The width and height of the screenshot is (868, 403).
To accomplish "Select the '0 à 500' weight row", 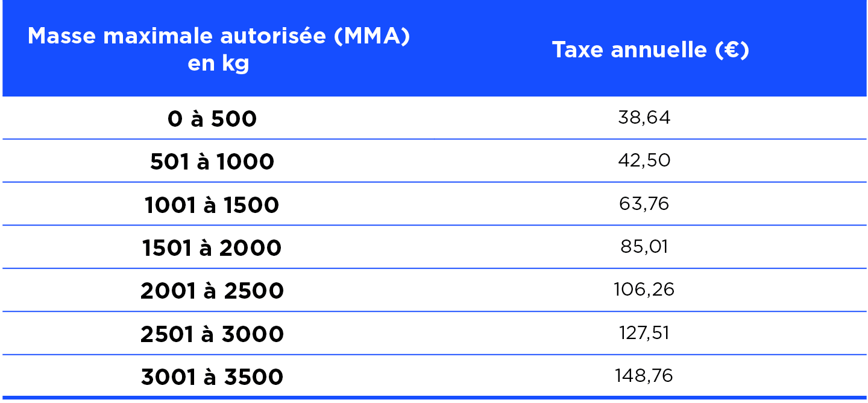I will click(x=212, y=119).
